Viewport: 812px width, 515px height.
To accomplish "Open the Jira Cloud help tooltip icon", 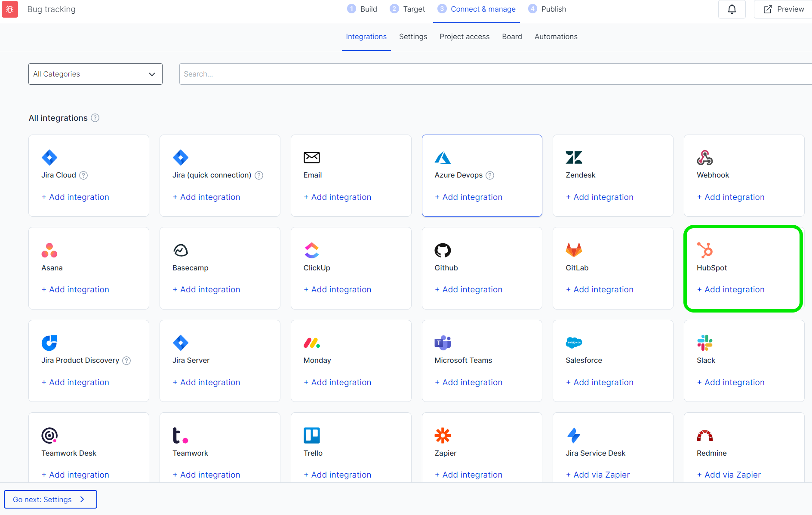I will pos(84,175).
